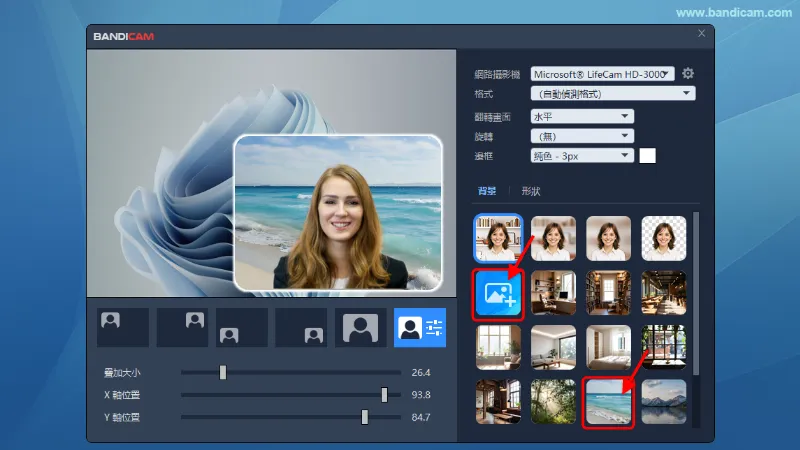Click the overlay size slider handle
The width and height of the screenshot is (800, 450).
(223, 372)
